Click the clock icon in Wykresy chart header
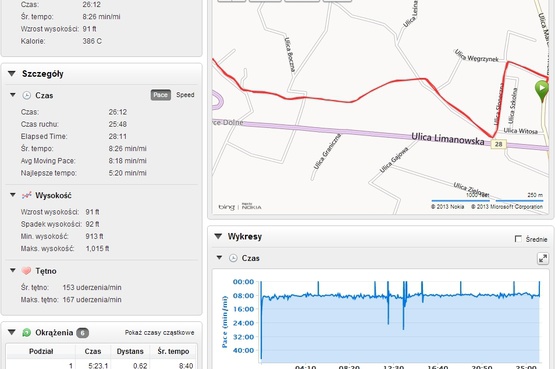 click(233, 258)
